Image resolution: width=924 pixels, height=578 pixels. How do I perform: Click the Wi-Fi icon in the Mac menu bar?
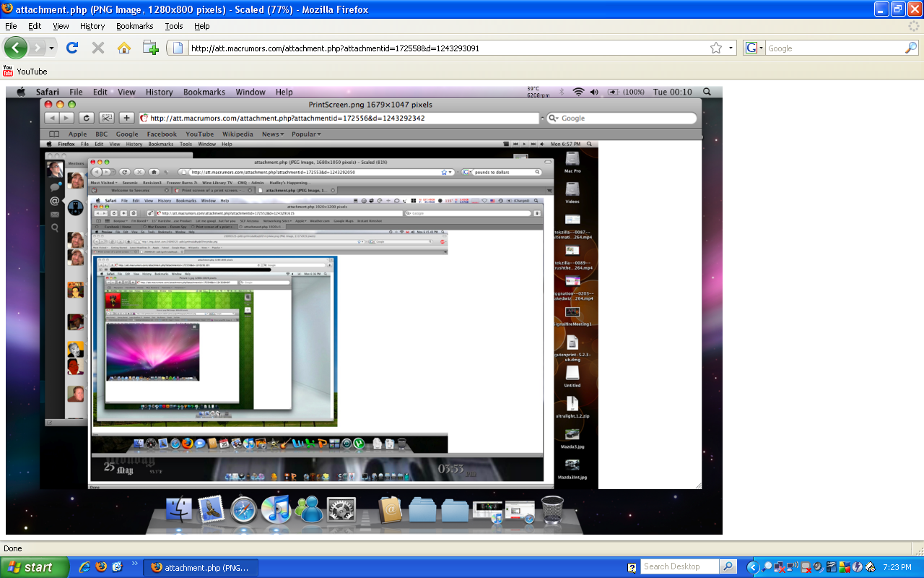(x=578, y=92)
